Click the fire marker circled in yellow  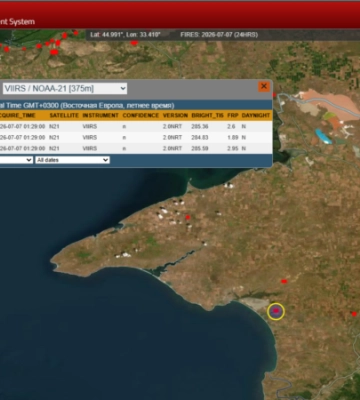click(x=276, y=311)
